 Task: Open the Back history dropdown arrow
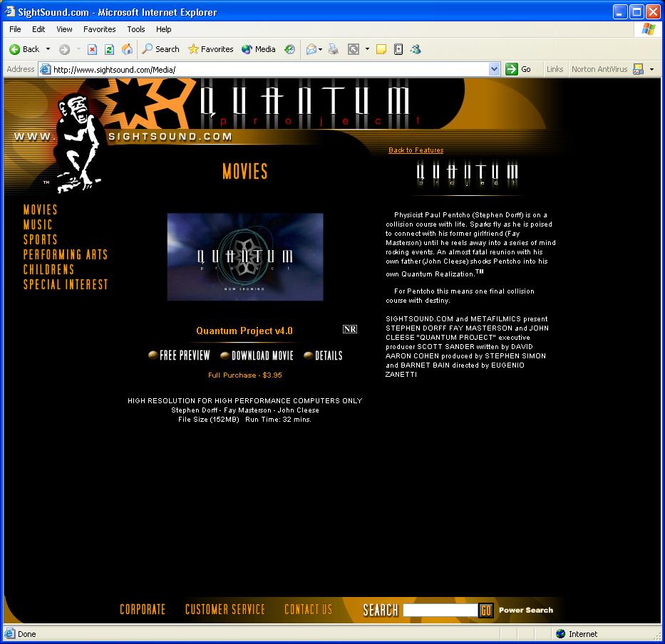click(48, 49)
